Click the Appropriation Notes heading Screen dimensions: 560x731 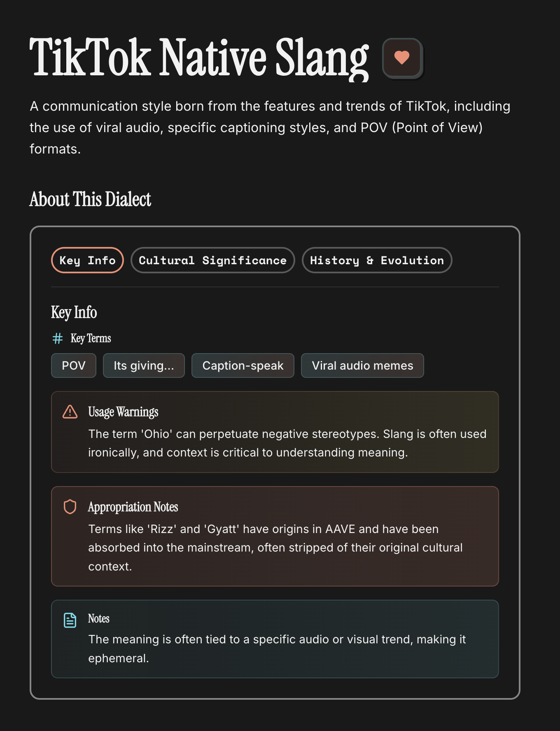click(x=133, y=507)
